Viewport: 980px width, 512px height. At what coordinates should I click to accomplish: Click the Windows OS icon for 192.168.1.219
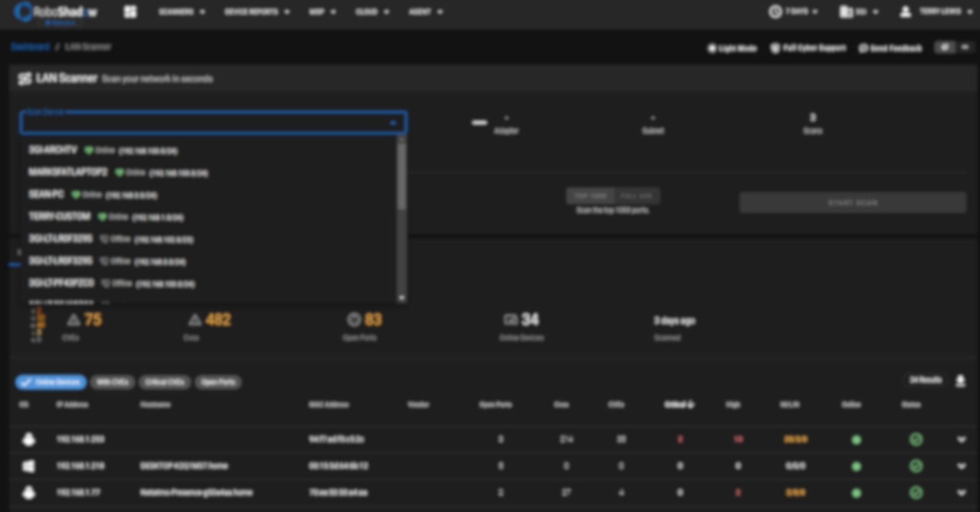coord(28,466)
